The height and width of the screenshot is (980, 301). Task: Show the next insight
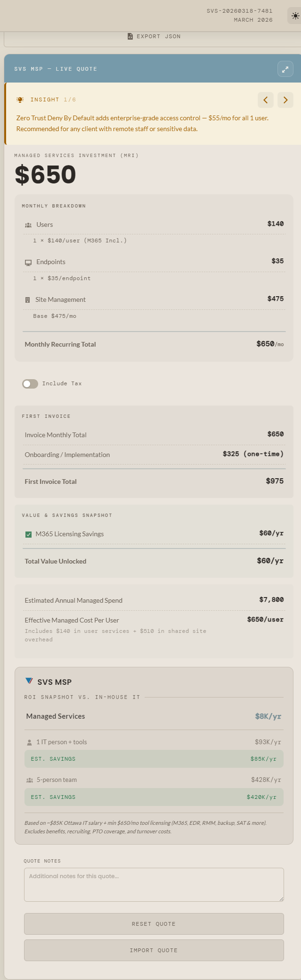click(285, 100)
